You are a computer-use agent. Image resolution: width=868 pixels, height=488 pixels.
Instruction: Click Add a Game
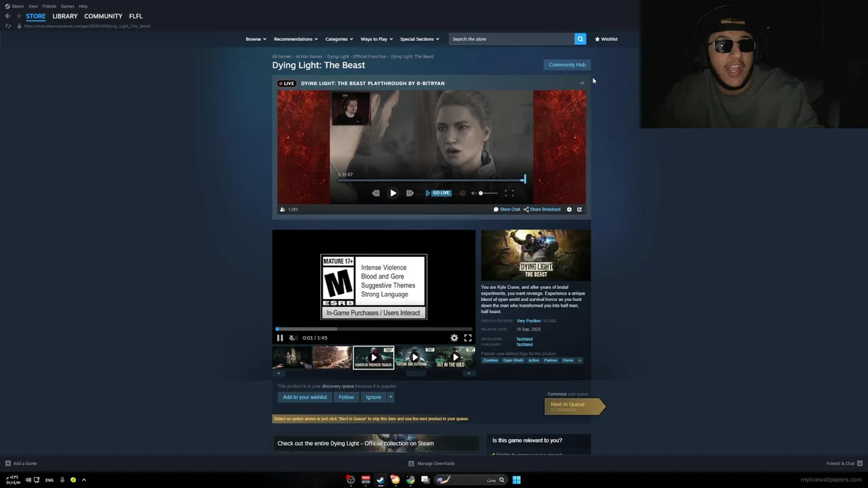click(x=21, y=464)
